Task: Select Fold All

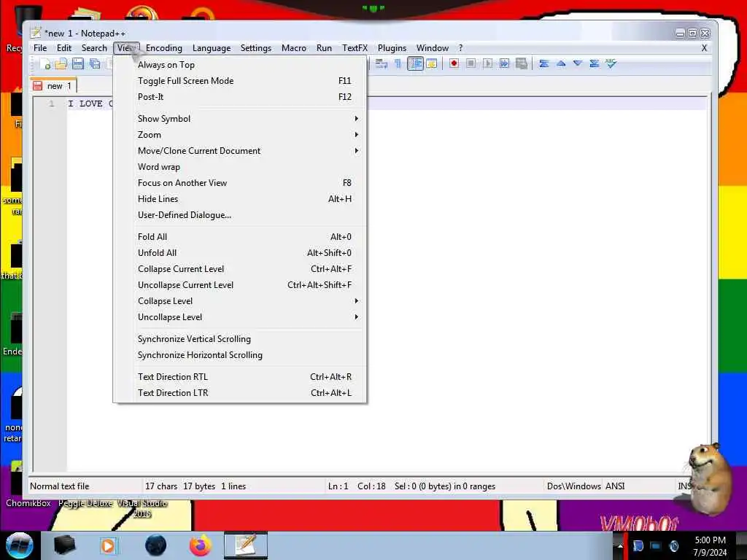Action: pyautogui.click(x=240, y=237)
